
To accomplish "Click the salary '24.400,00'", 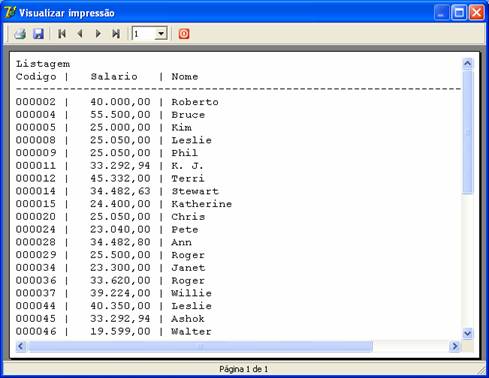I will [120, 204].
